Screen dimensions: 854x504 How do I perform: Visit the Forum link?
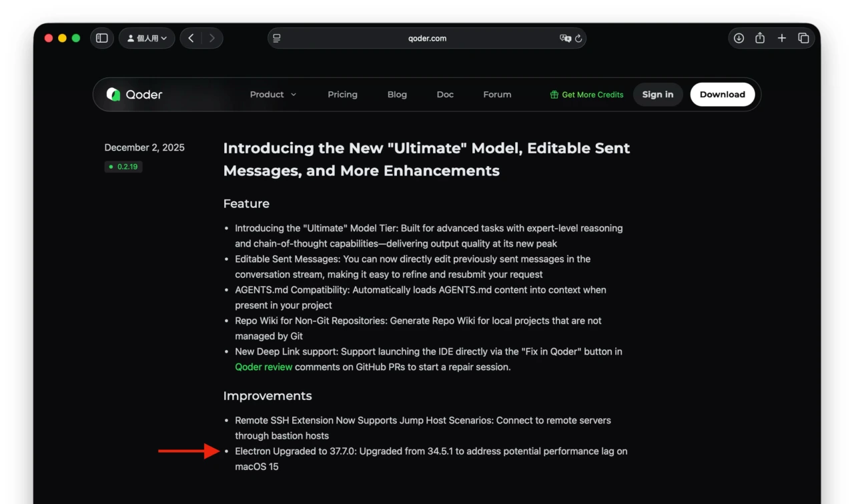pos(497,95)
